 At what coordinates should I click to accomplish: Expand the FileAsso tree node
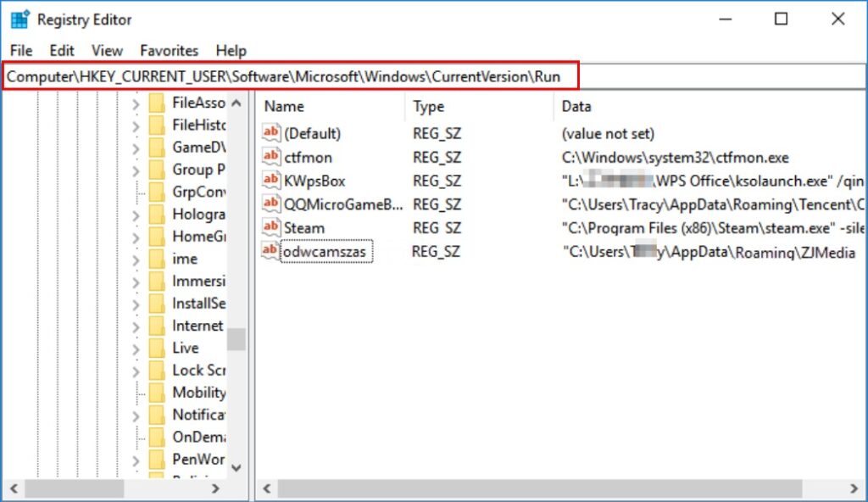[136, 103]
